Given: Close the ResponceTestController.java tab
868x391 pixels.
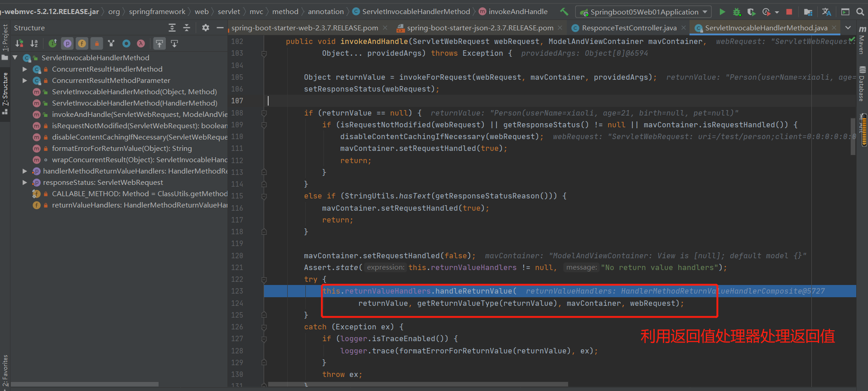Looking at the screenshot, I should 684,28.
